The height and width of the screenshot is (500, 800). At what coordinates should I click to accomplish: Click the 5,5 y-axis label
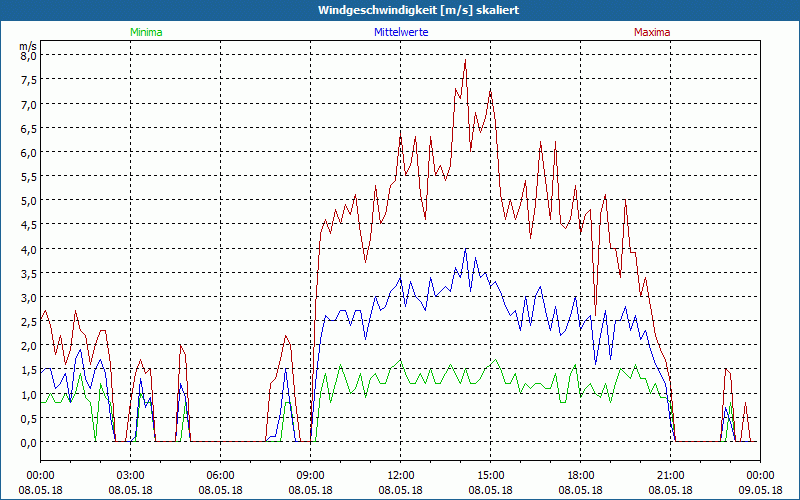(29, 177)
